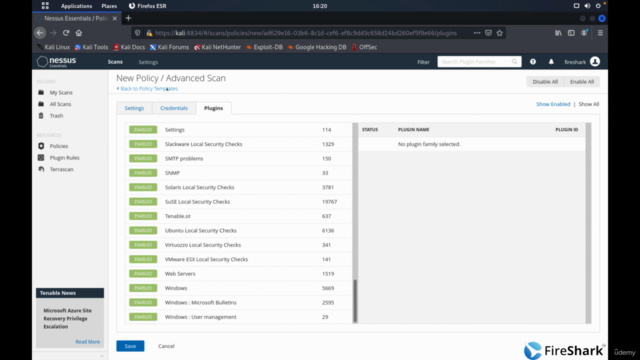Click the Plugin Rules icon
The height and width of the screenshot is (360, 640).
click(x=41, y=158)
